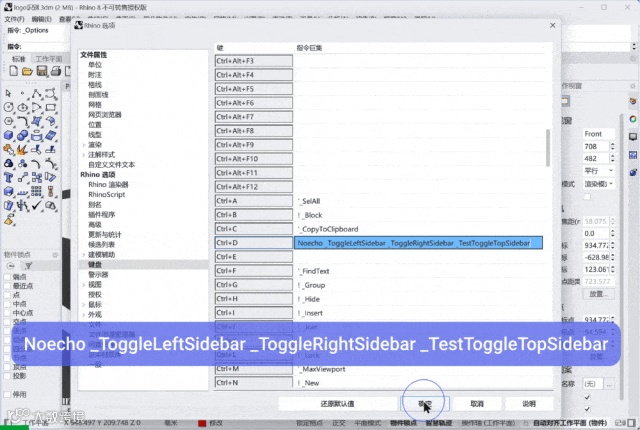Click the Ctrl+E macro input field

click(x=418, y=257)
